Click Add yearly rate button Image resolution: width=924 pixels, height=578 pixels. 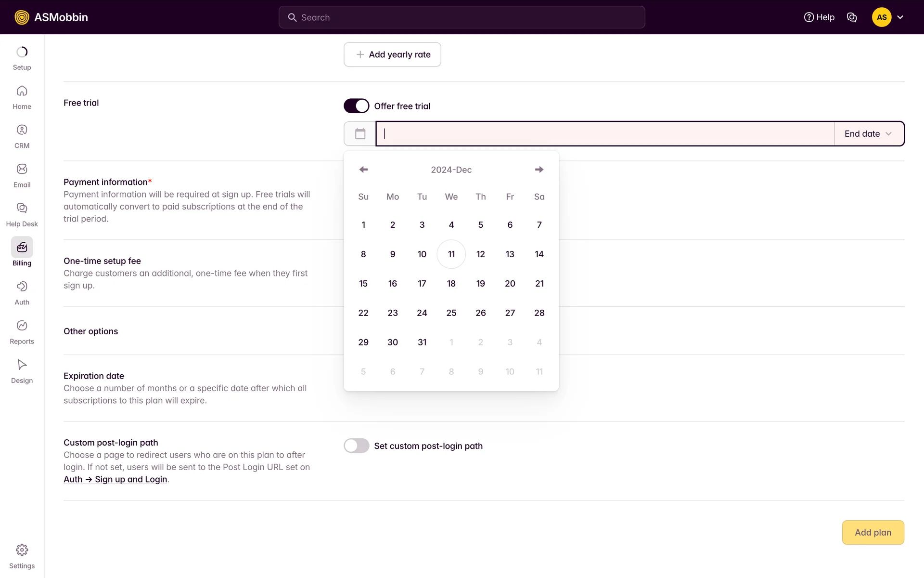(x=392, y=54)
